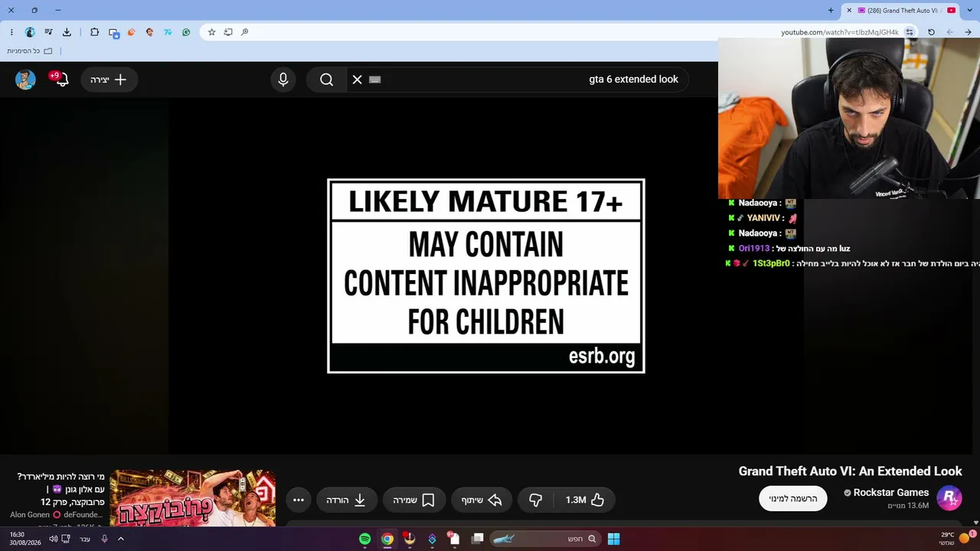Clear the search query
This screenshot has width=980, height=551.
click(358, 80)
